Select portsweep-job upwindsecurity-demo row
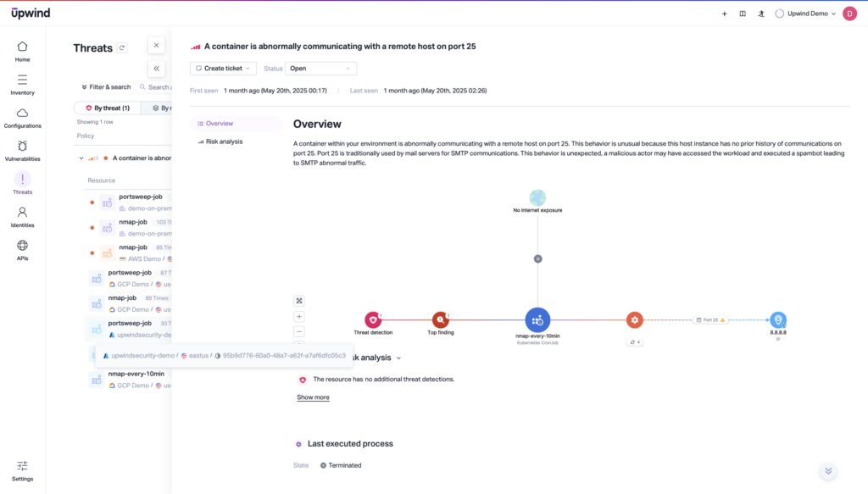 pos(130,329)
